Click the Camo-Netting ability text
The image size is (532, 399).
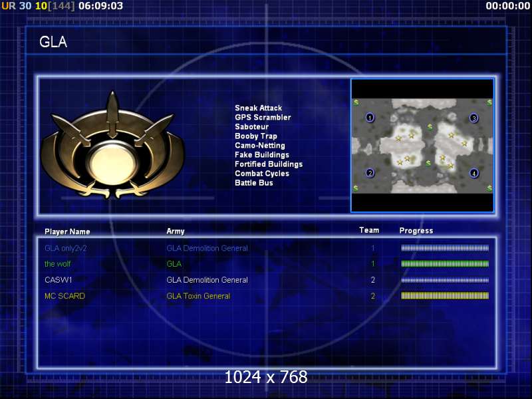[260, 146]
